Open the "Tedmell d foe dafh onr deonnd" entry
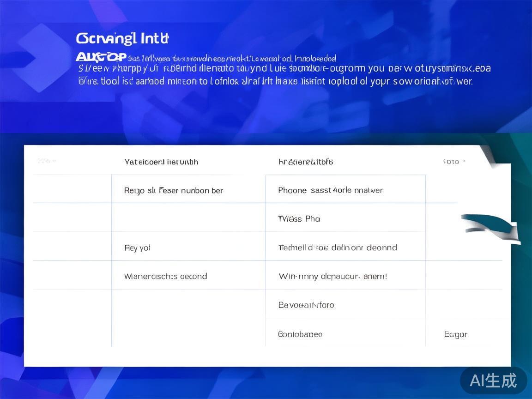The width and height of the screenshot is (532, 399). pos(338,248)
